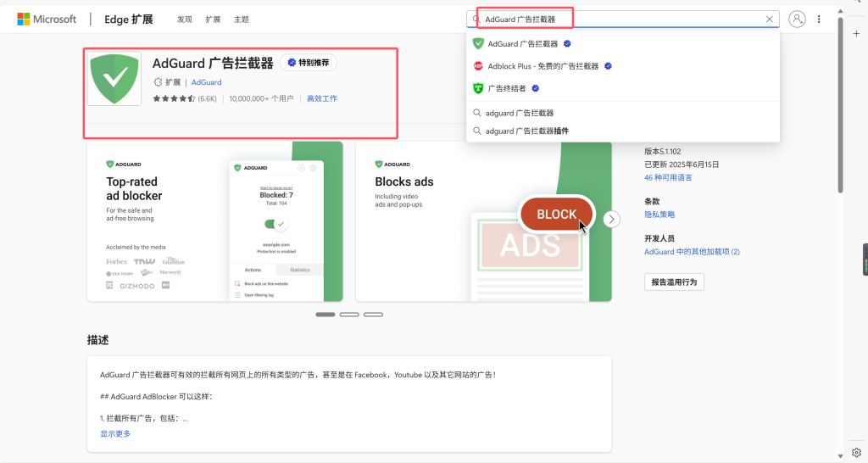Click the 特别推荐 featured badge
868x463 pixels.
[x=308, y=63]
